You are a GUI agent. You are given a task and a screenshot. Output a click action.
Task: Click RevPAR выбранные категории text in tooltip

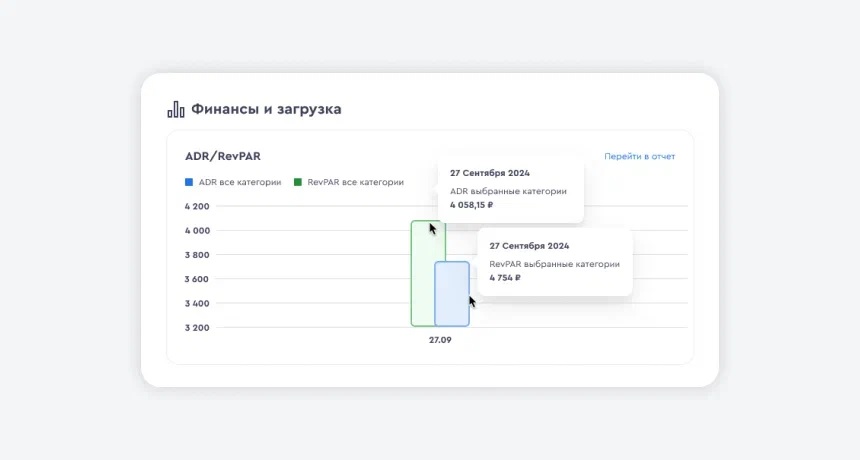coord(554,264)
